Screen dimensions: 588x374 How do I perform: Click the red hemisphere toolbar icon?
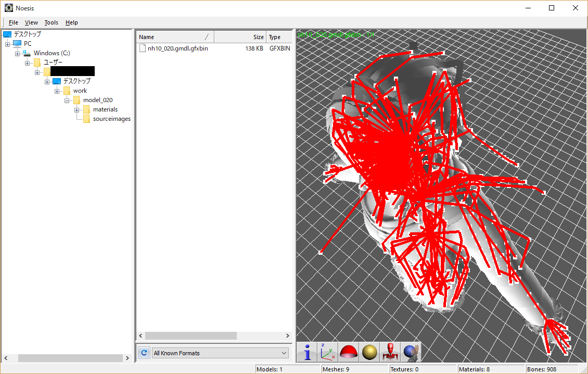point(348,352)
